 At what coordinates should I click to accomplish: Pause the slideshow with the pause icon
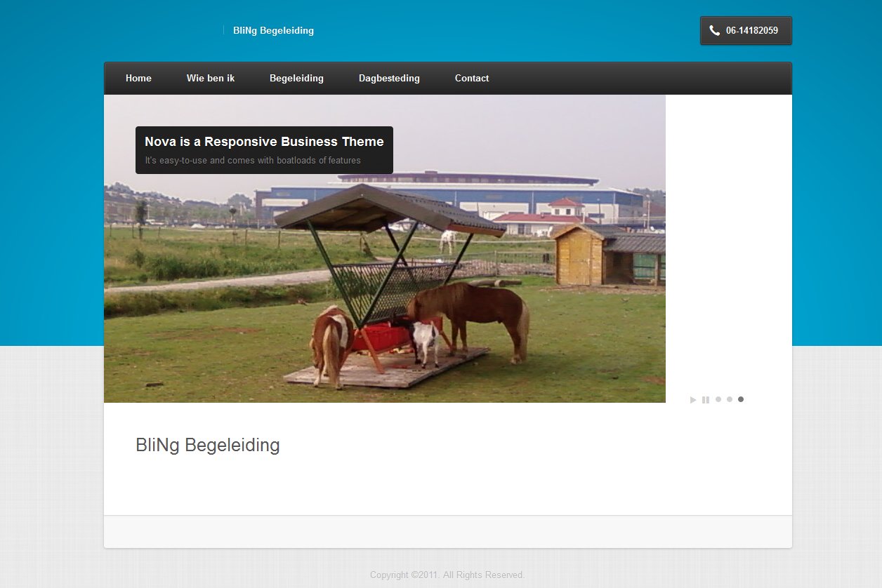[x=706, y=400]
